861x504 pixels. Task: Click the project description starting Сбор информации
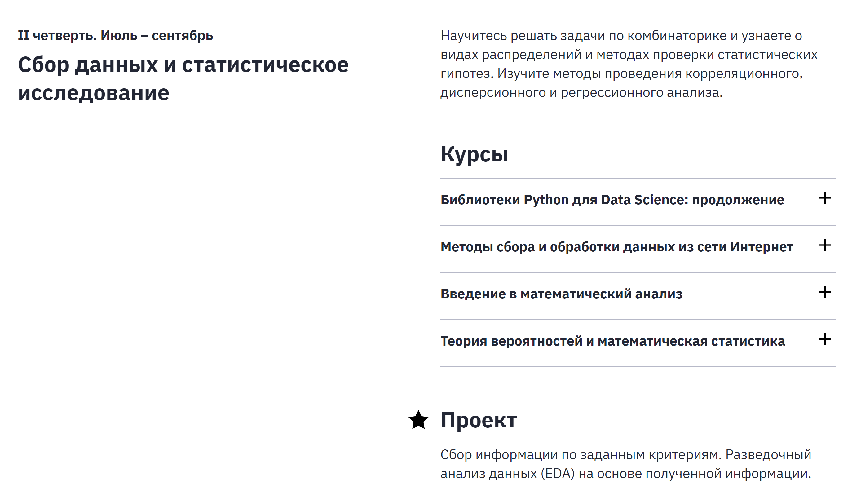point(625,464)
